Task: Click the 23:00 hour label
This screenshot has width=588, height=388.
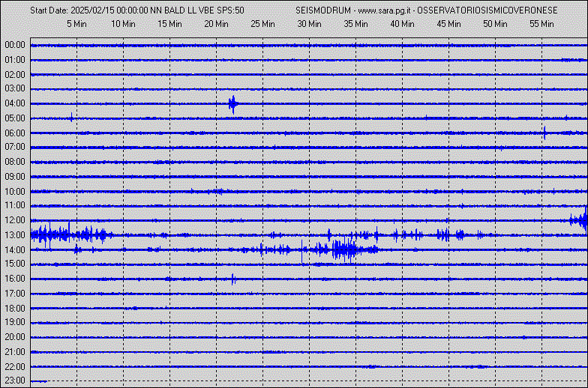Action: point(15,381)
